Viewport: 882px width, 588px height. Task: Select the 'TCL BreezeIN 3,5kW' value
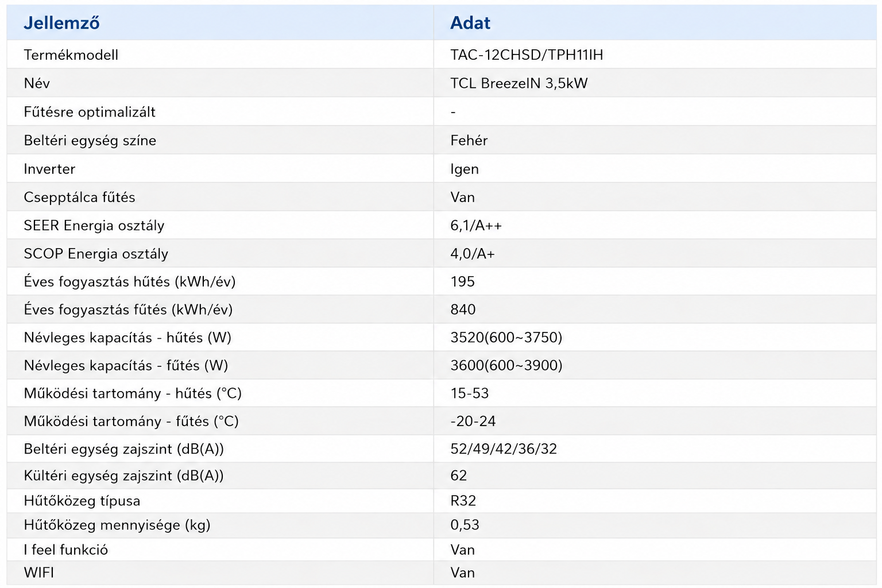pos(519,83)
